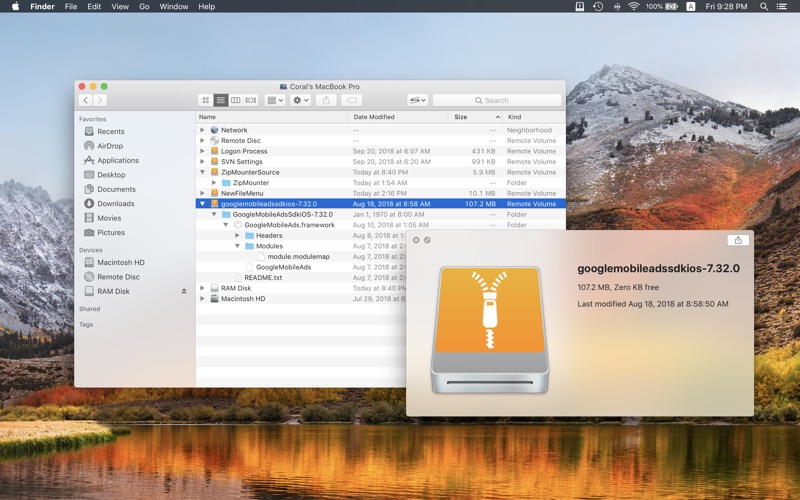Collapse the Modules folder triangle
This screenshot has width=800, height=500.
click(x=237, y=246)
